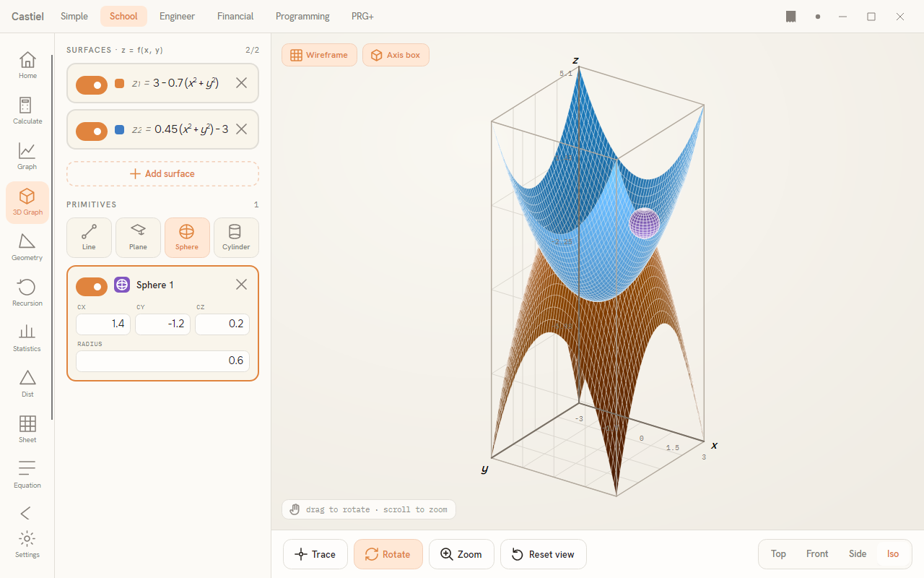Image resolution: width=924 pixels, height=578 pixels.
Task: Toggle visibility of surface z2
Action: (92, 131)
